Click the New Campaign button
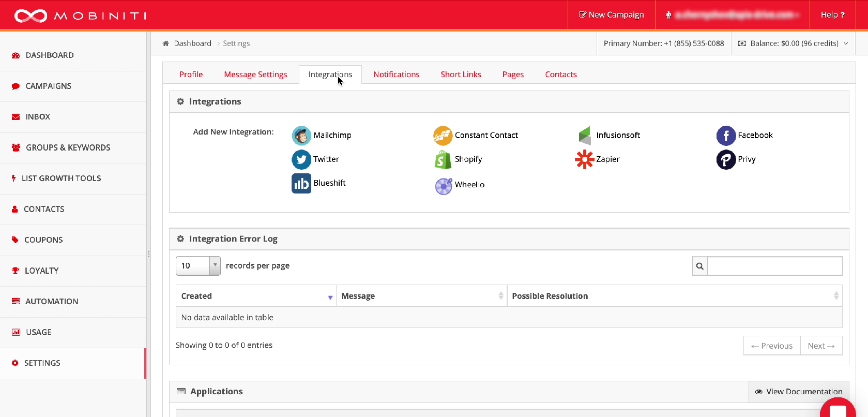The image size is (868, 417). coord(611,14)
